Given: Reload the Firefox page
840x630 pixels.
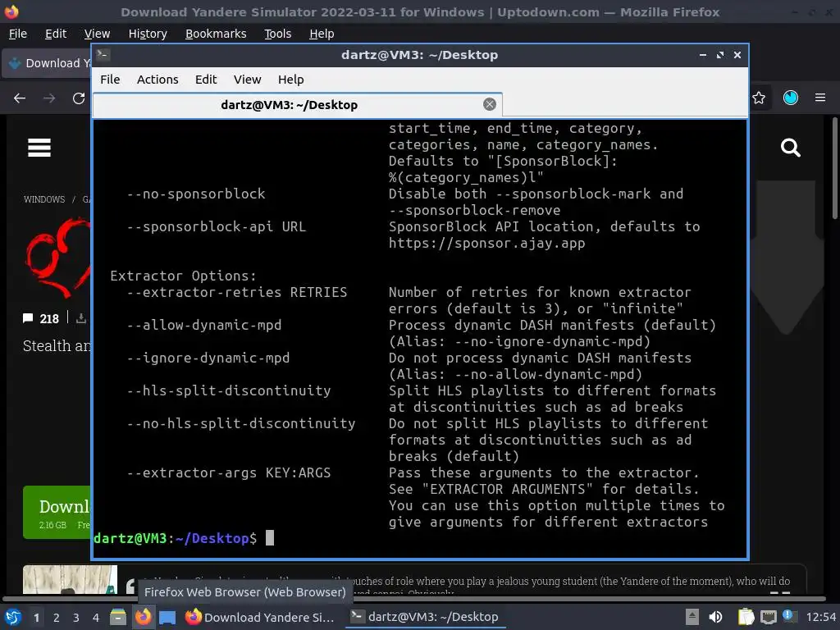Looking at the screenshot, I should 79,98.
